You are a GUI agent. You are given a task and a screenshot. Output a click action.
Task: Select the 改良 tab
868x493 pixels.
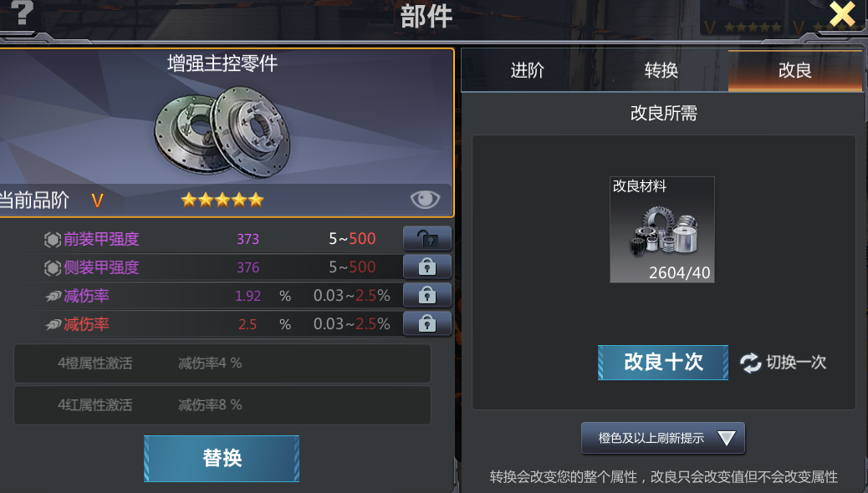coord(795,70)
